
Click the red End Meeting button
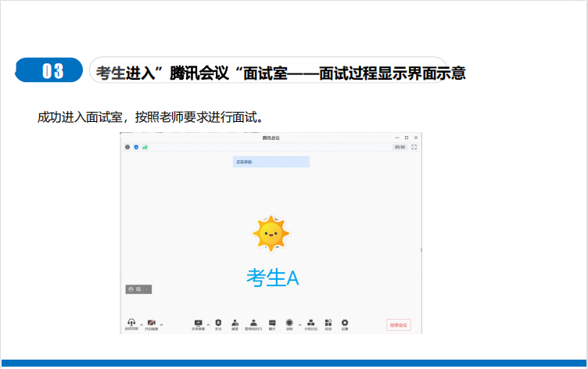point(398,324)
